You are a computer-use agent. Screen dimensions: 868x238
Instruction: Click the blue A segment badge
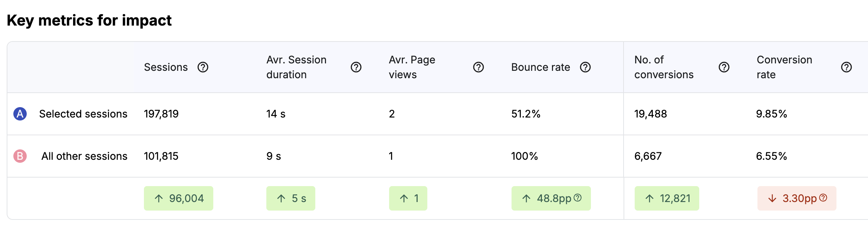click(20, 114)
